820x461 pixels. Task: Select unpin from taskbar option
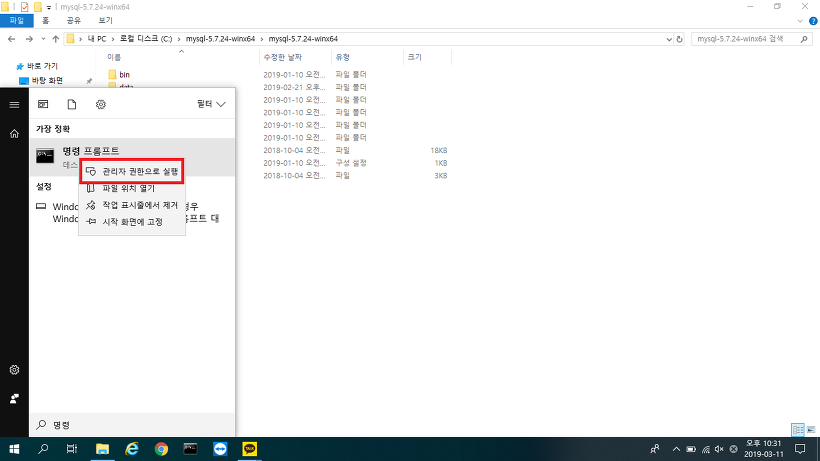click(132, 205)
